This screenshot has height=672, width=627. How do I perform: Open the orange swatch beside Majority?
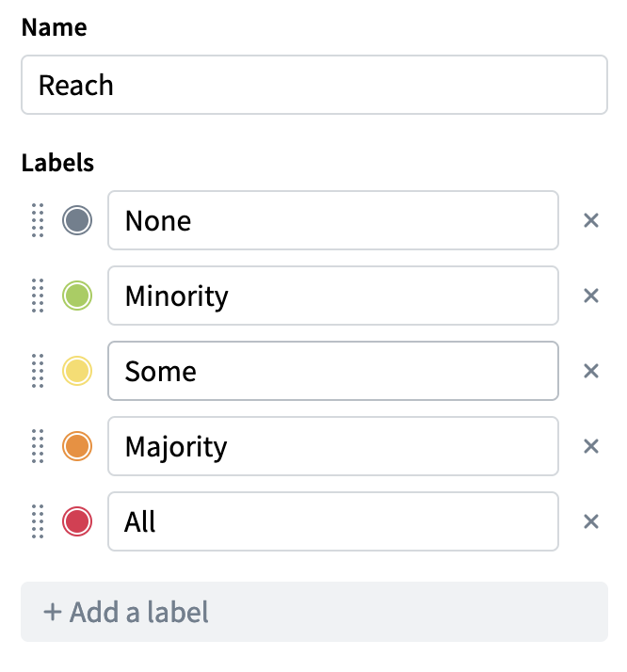tap(77, 446)
